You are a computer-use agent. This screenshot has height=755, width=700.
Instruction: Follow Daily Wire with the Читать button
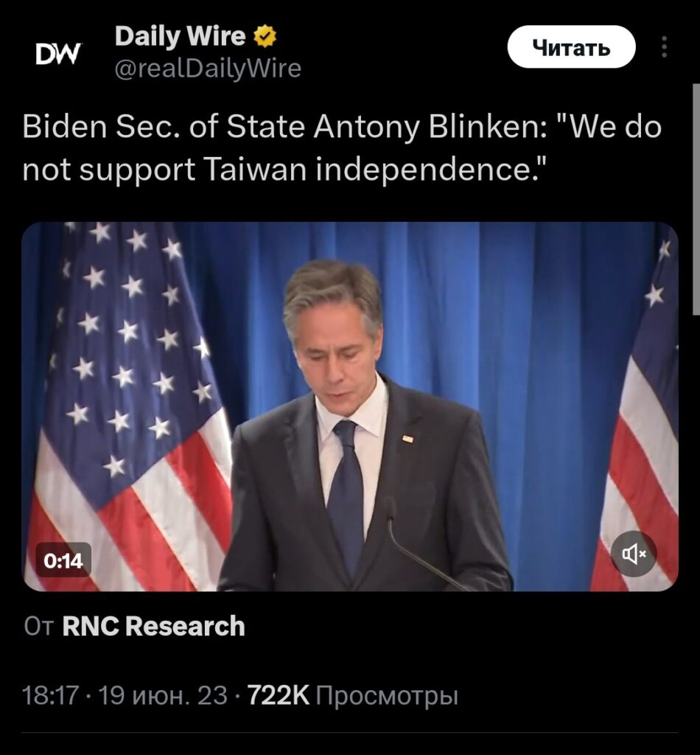click(x=572, y=46)
